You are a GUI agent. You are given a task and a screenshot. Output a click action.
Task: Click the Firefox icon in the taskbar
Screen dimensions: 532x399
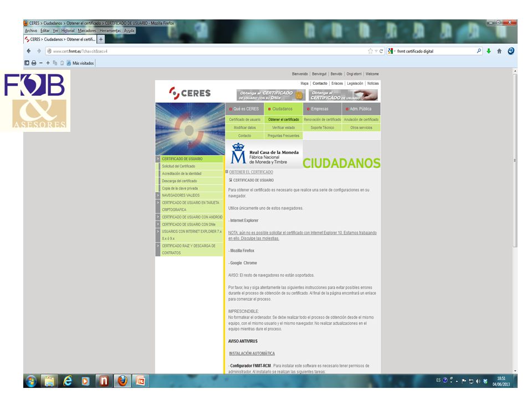(122, 381)
